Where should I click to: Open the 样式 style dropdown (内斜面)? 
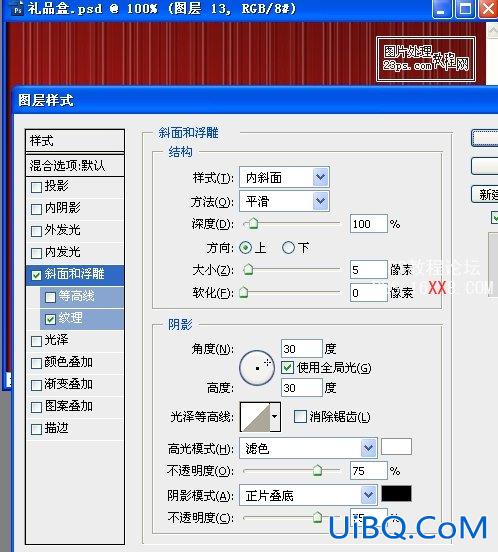click(x=284, y=177)
